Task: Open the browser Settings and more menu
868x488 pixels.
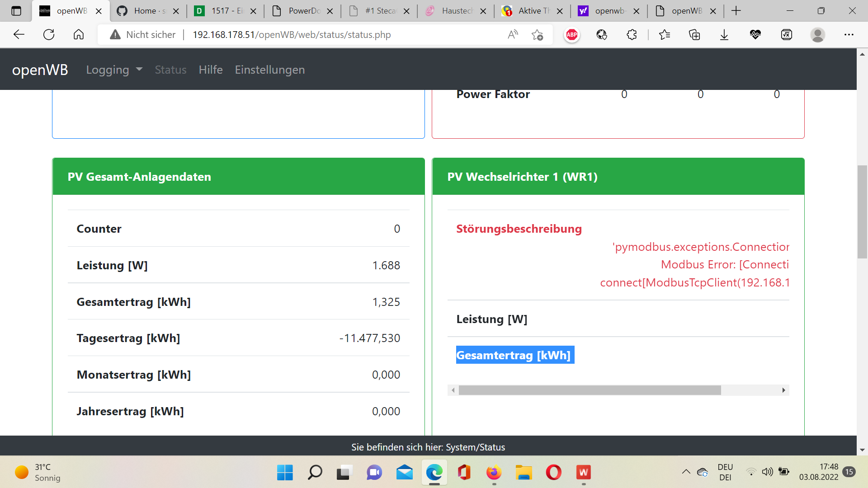Action: 849,35
